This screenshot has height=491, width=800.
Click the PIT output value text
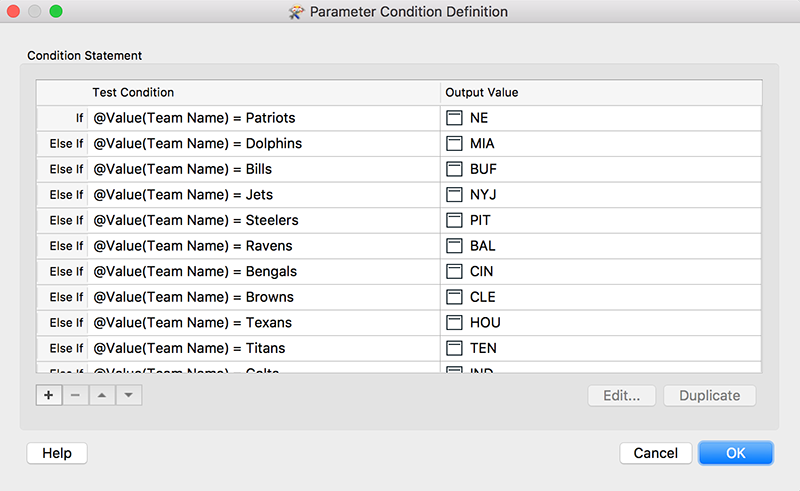[480, 220]
